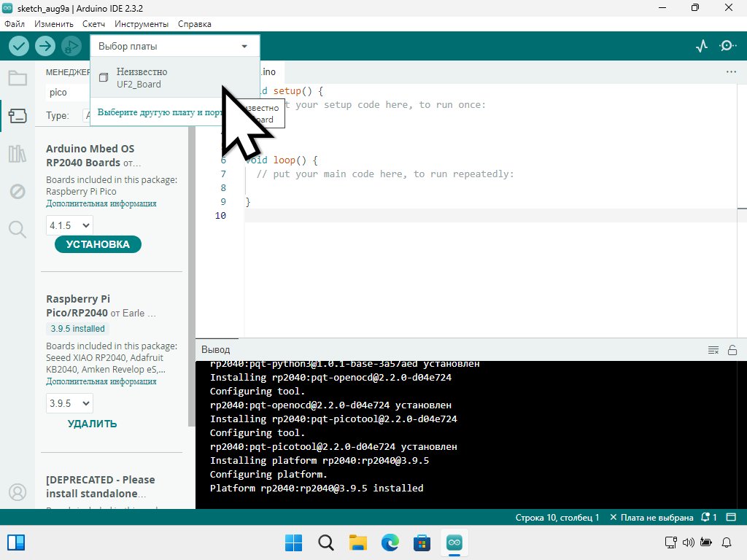Place cursor on editor line 10

pyautogui.click(x=491, y=216)
